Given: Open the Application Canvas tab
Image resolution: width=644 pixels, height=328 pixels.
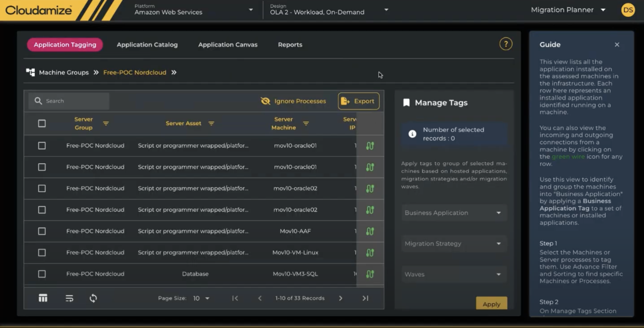Looking at the screenshot, I should pos(228,45).
